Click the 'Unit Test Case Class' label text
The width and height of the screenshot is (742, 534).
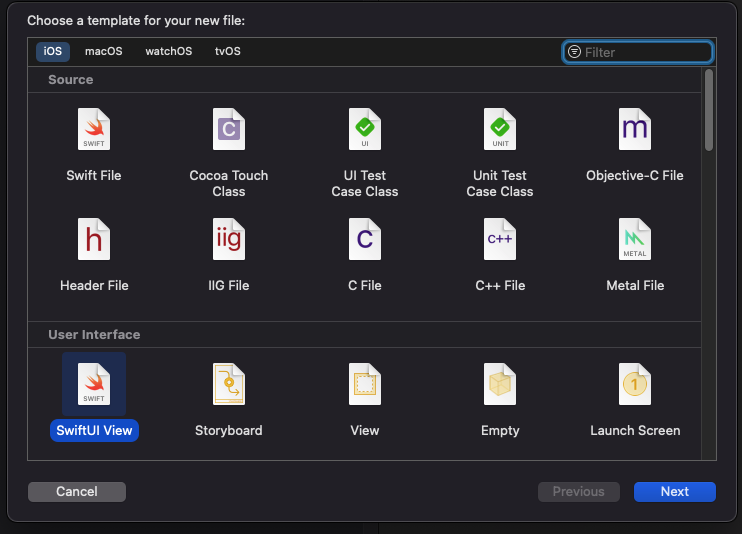[x=500, y=183]
